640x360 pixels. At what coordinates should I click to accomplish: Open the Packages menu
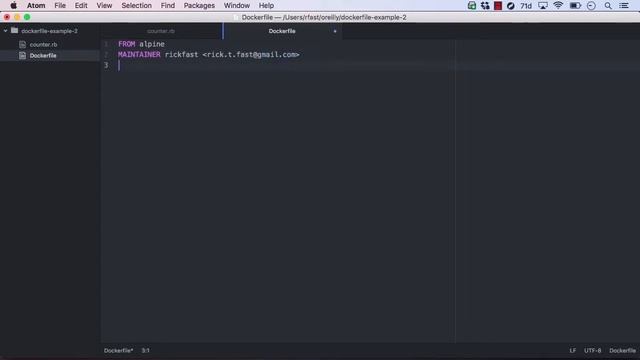(x=199, y=5)
